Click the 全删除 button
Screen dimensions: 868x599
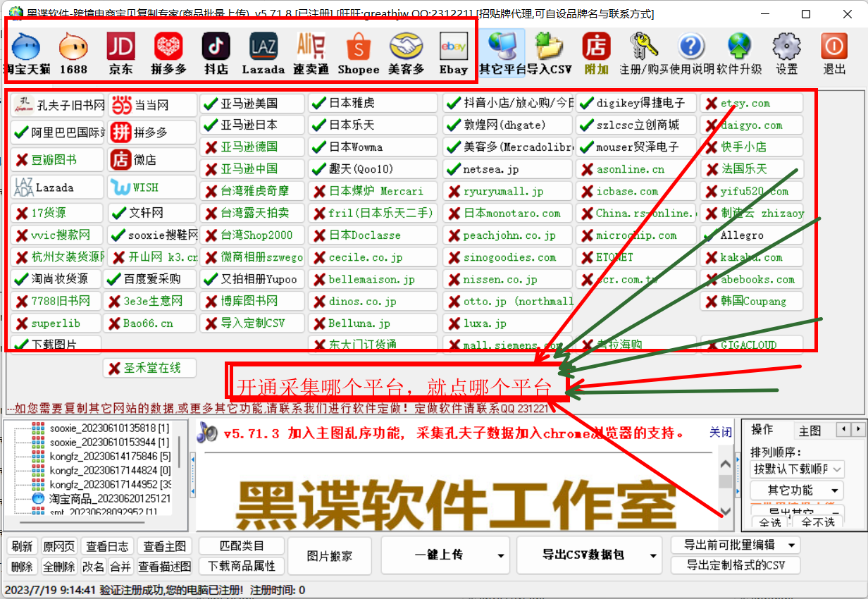click(58, 566)
